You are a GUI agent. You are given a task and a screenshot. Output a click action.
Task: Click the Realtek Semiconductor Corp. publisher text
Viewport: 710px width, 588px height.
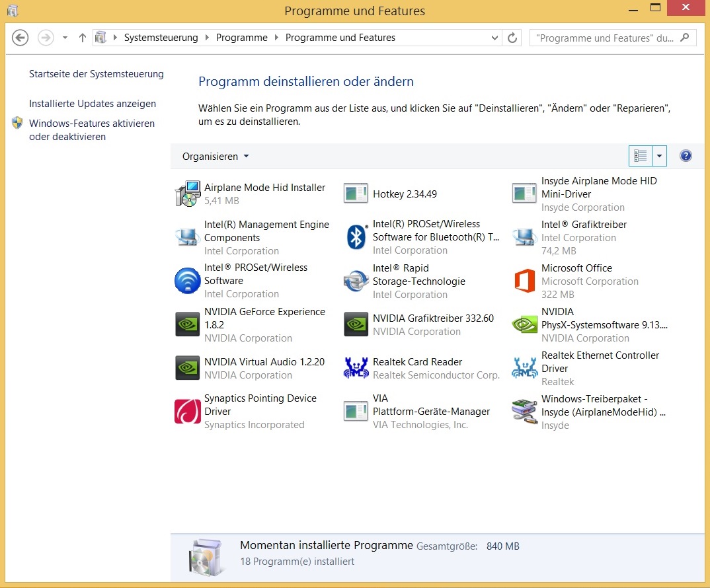(436, 375)
